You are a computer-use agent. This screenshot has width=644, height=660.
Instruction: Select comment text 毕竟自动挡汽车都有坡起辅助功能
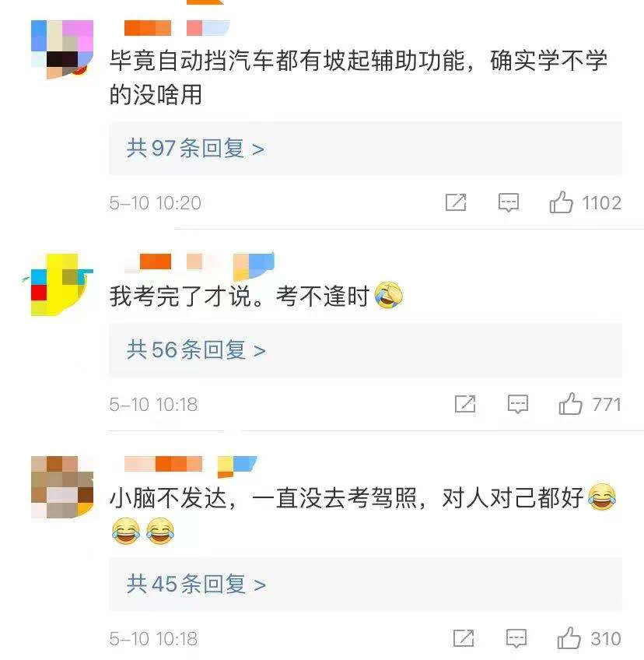click(x=287, y=60)
